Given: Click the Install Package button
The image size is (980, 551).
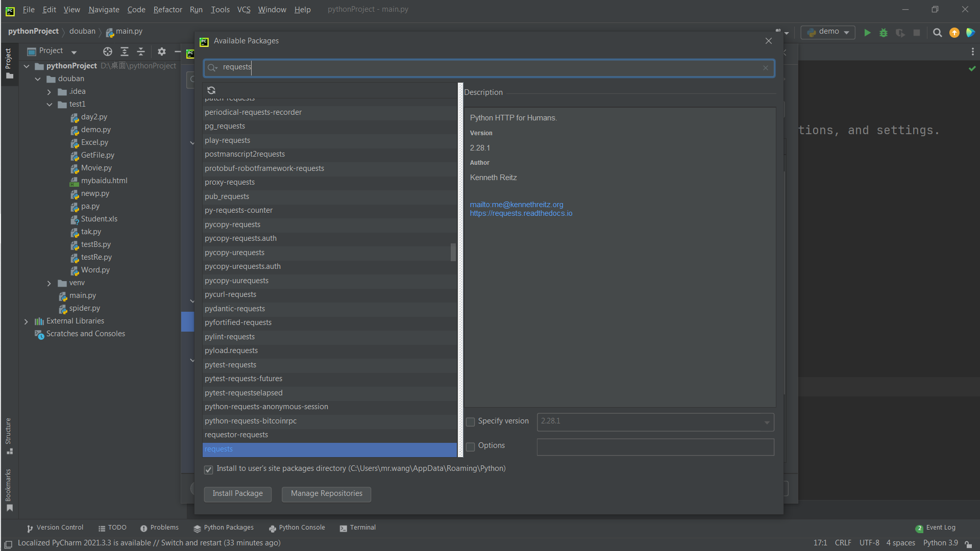Looking at the screenshot, I should (x=237, y=494).
